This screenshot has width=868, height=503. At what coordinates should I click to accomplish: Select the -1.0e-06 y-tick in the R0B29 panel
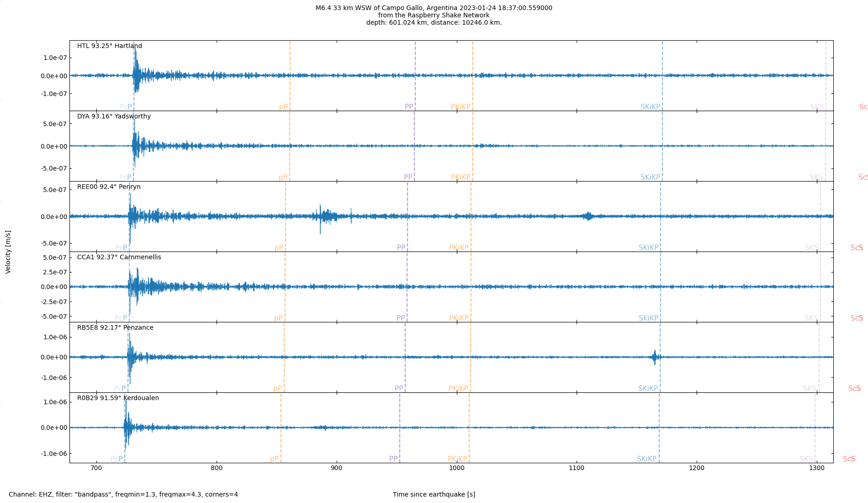click(x=54, y=454)
